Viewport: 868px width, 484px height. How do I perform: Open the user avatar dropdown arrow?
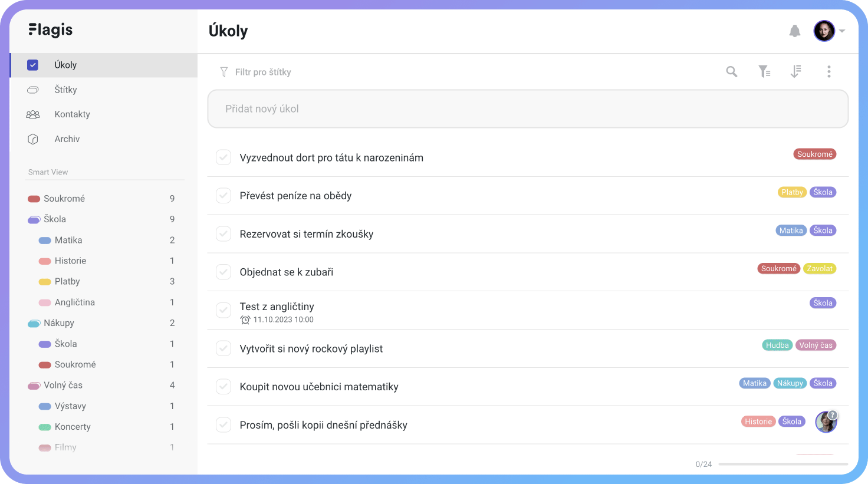(x=842, y=31)
